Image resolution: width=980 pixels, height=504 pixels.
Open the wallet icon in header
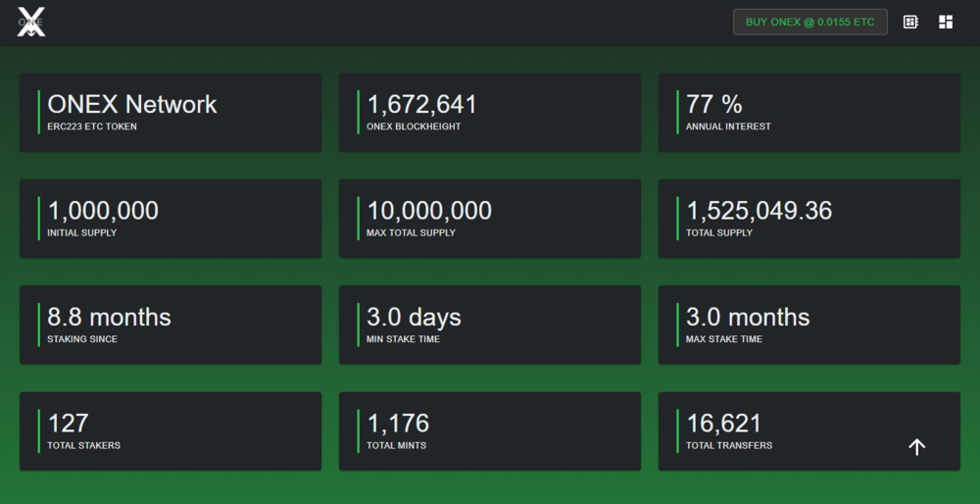[x=910, y=22]
